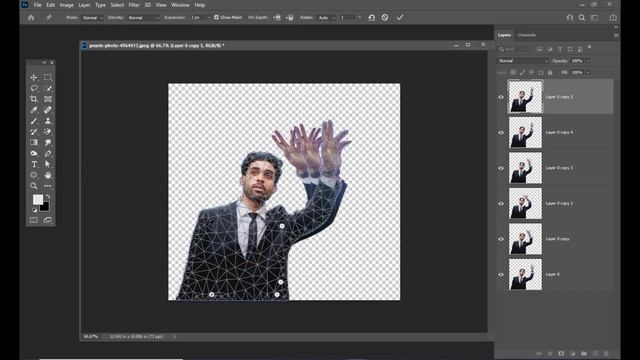Open the Layers panel options menu
The width and height of the screenshot is (640, 360).
(x=616, y=35)
